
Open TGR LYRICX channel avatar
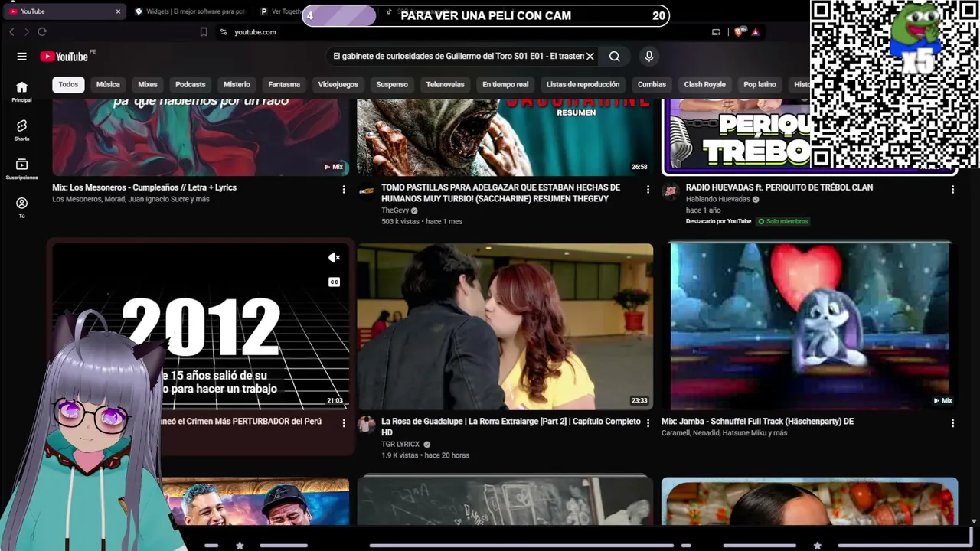point(367,425)
